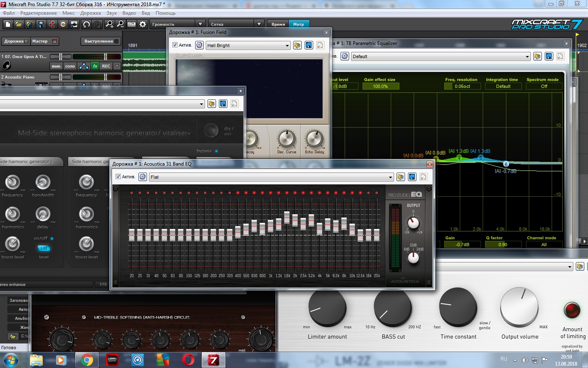The image size is (588, 368).
Task: Save preset in Acoustica 31 Band EQ
Action: coord(412,177)
